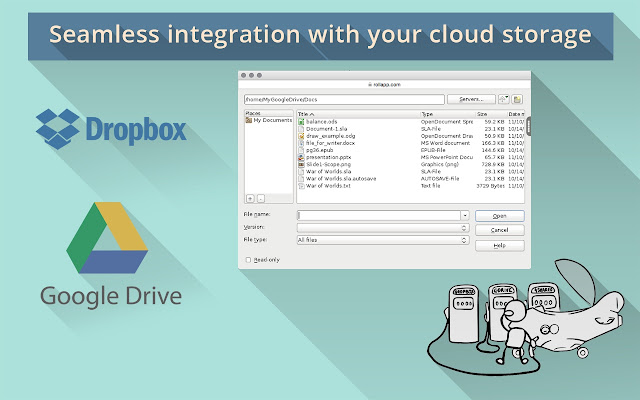Open the File name dropdown arrow
The image size is (640, 400).
(465, 215)
